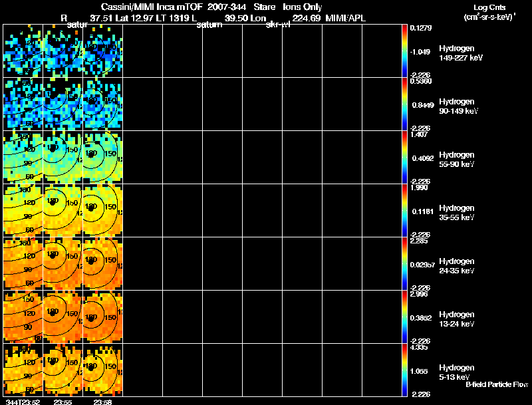Select the Hydrogen 90-149 keV image at 23:55
Viewport: 532px width, 405px height.
(63, 104)
